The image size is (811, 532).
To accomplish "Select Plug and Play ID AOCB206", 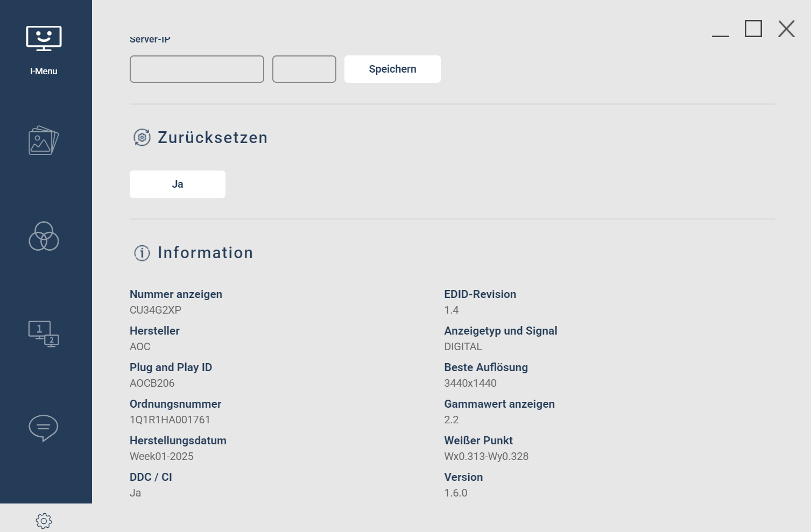I will [152, 383].
